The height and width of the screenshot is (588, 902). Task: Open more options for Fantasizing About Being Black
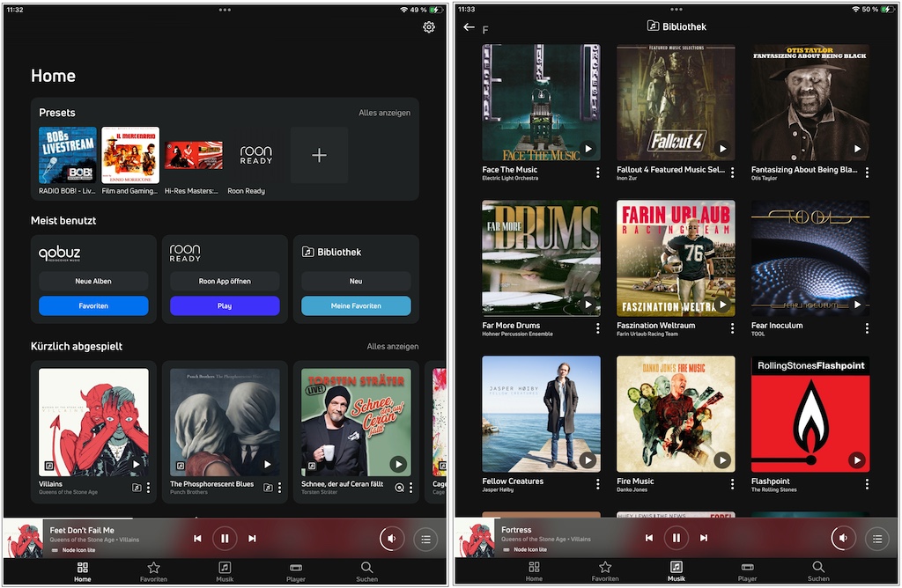pyautogui.click(x=867, y=173)
